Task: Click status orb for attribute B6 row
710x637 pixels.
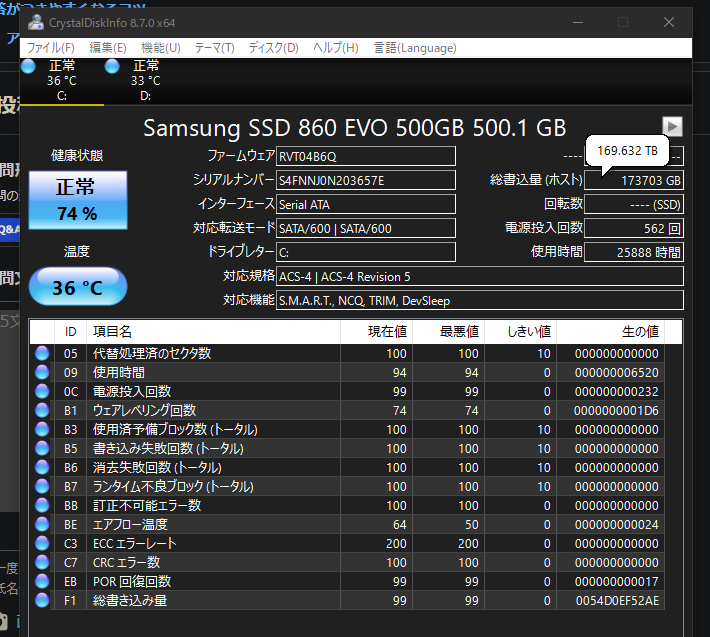Action: pyautogui.click(x=42, y=467)
